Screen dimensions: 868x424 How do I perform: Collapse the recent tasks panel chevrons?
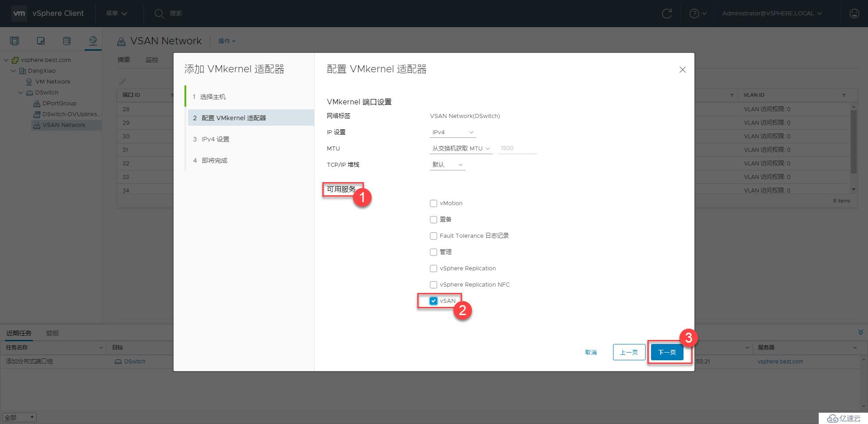click(x=861, y=332)
